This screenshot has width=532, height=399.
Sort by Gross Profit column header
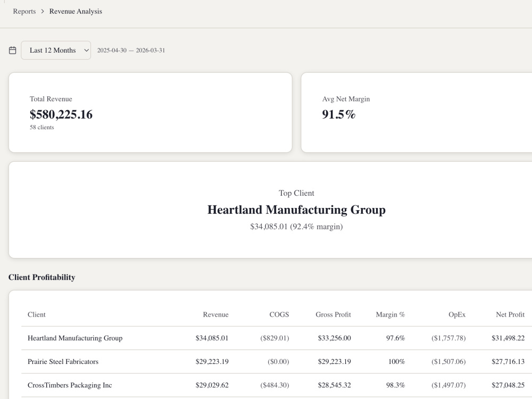[x=333, y=314]
